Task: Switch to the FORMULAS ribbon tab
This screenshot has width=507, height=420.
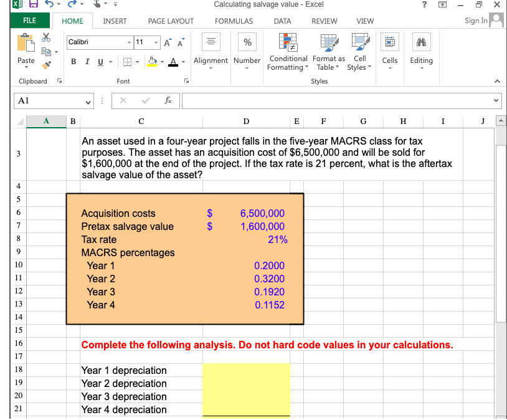Action: point(234,21)
